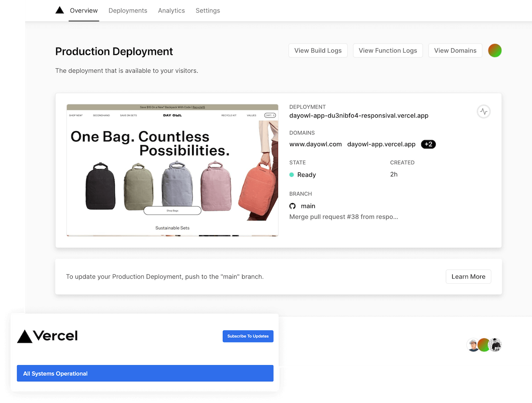Click the View Domains button
This screenshot has width=532, height=403.
coord(455,51)
